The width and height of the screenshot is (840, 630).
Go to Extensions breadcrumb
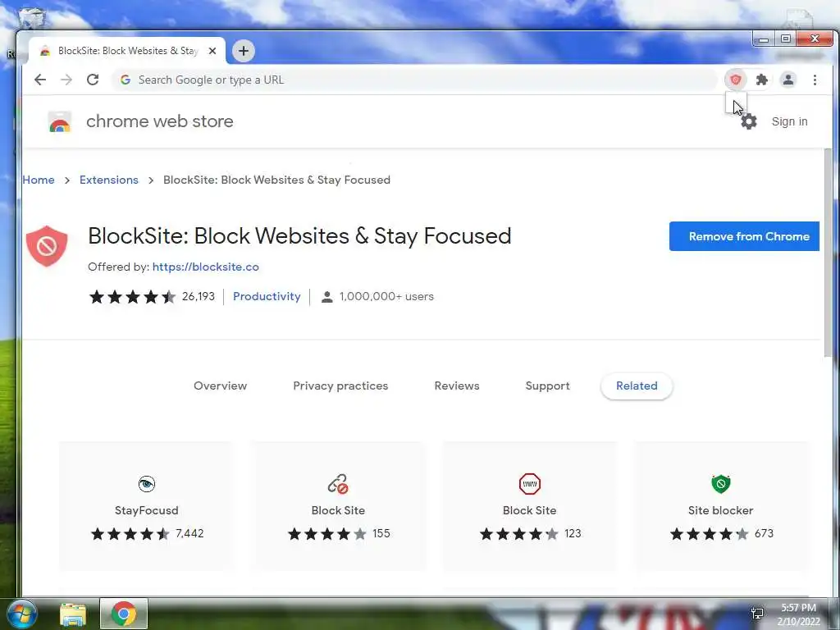click(109, 180)
